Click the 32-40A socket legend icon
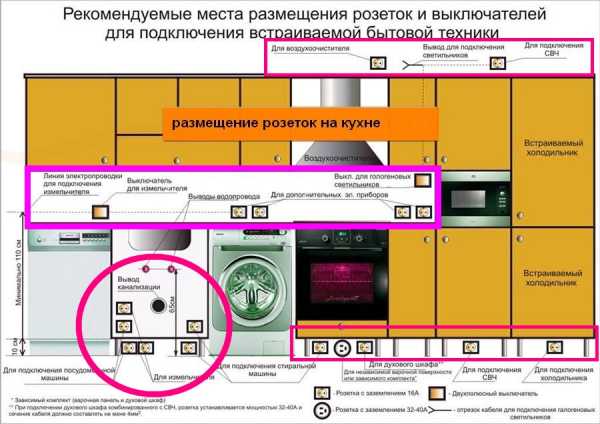Screen dimensions: 600x424 (322, 411)
